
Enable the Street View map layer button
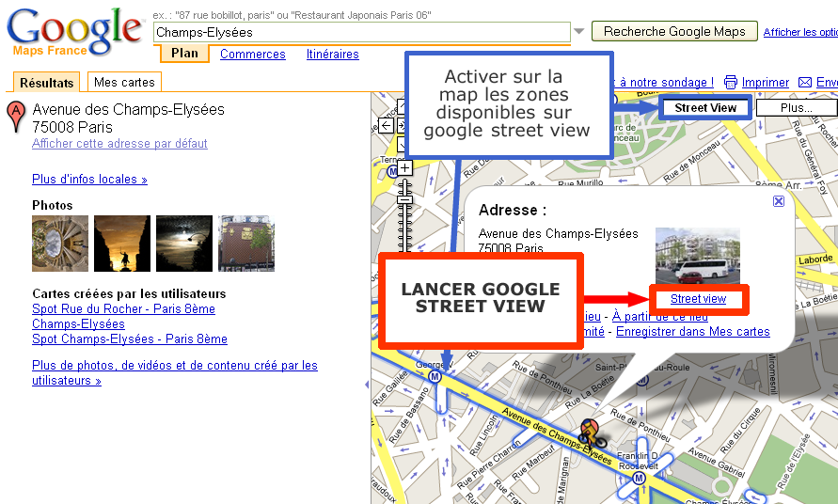point(705,108)
